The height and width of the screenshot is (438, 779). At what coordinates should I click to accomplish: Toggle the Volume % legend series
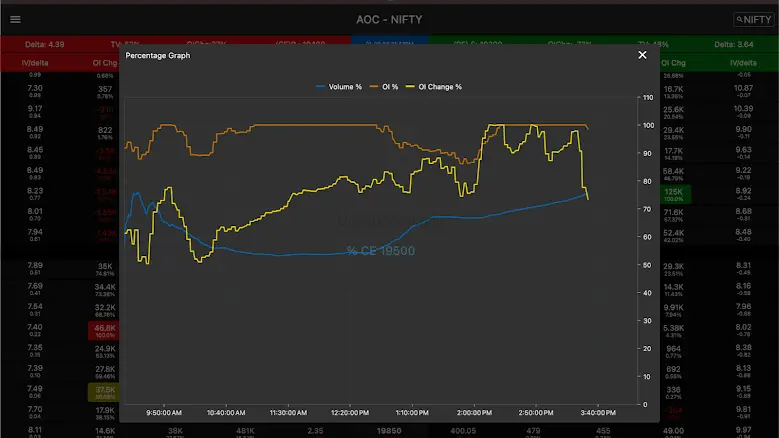point(339,87)
